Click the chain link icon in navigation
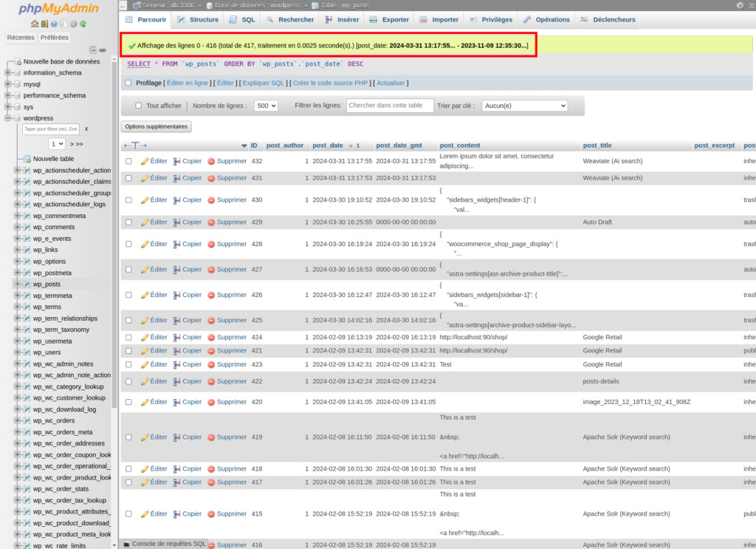Viewport: 756px width, 549px height. 103,50
